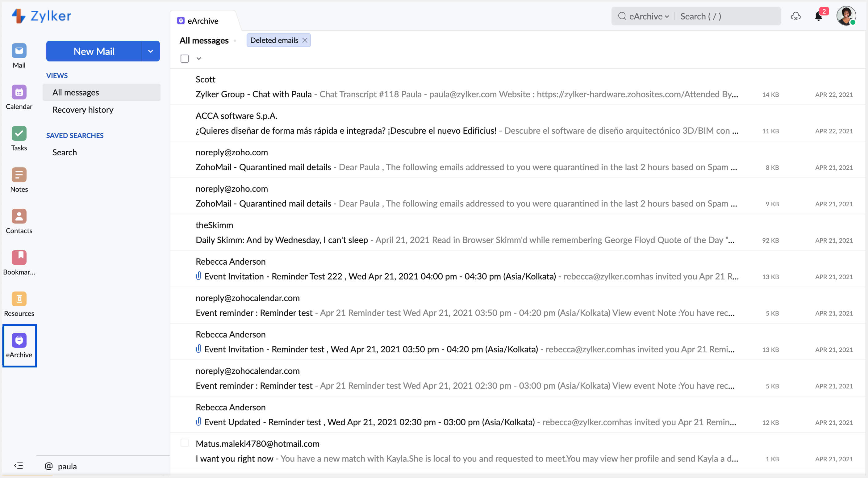The image size is (868, 478).
Task: Click the New Mail button
Action: tap(94, 51)
